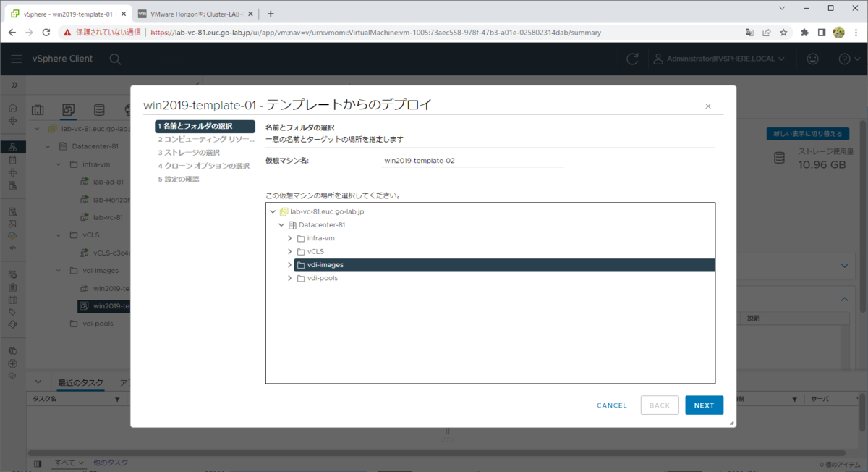The height and width of the screenshot is (472, 868).
Task: Open the smiley feedback icon
Action: [x=813, y=59]
